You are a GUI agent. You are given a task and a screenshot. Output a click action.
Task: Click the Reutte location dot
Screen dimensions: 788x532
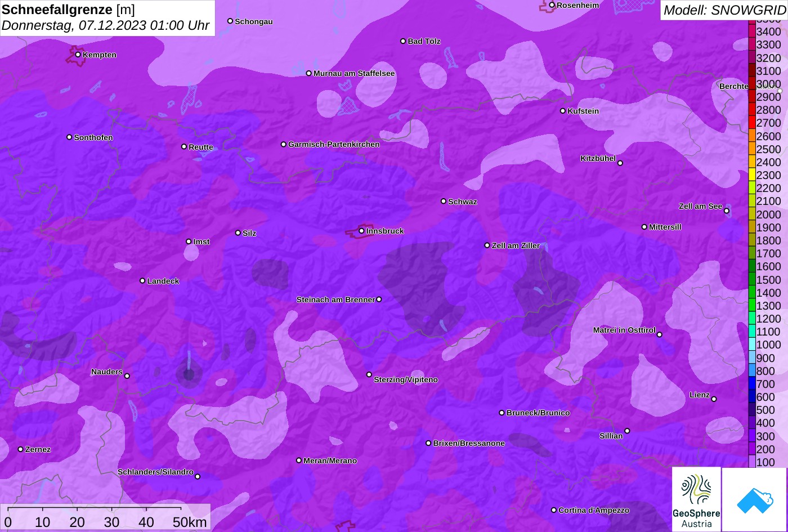point(184,146)
